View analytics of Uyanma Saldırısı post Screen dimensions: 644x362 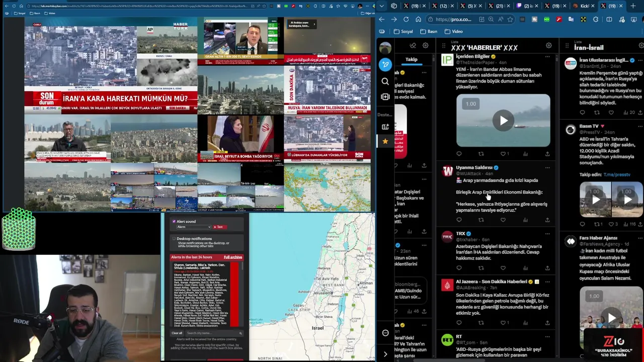[525, 220]
